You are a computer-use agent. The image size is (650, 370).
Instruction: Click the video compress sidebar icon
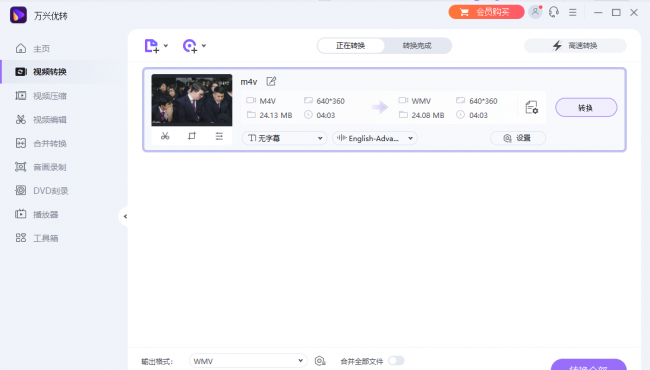click(21, 96)
